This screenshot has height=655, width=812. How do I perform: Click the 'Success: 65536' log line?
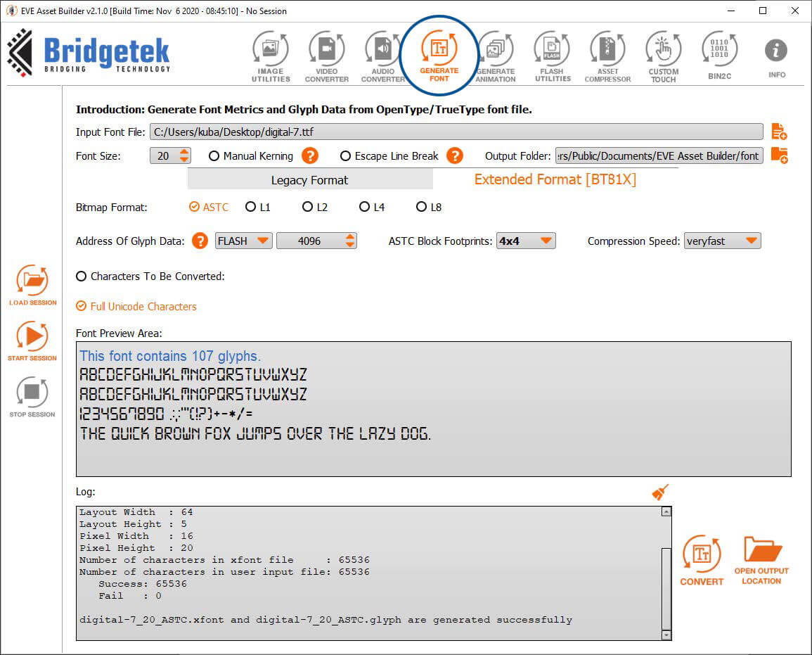pos(143,584)
